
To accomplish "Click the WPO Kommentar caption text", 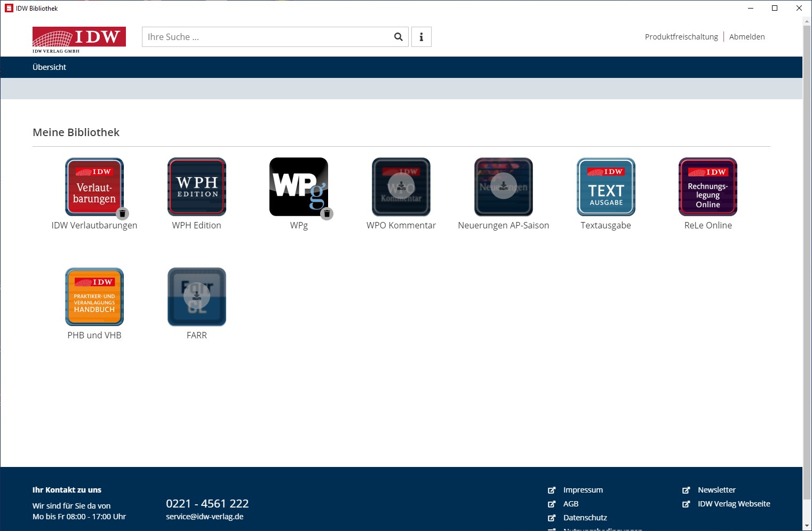I will (401, 225).
